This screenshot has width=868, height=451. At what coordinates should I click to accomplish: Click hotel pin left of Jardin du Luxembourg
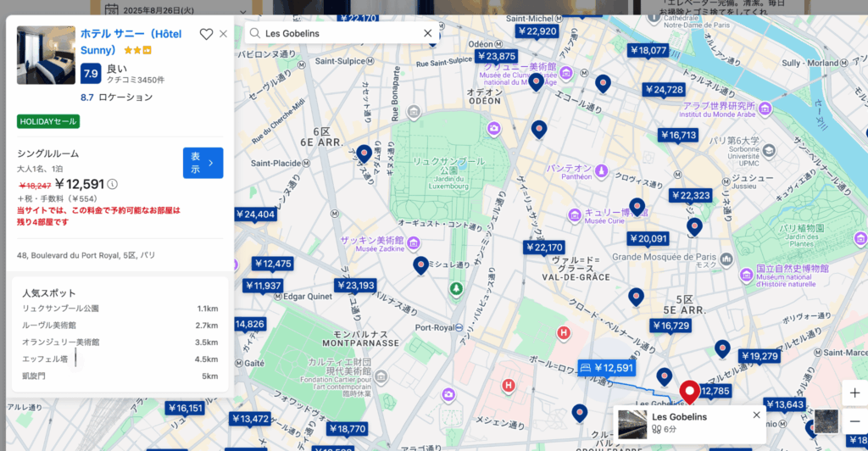(364, 153)
